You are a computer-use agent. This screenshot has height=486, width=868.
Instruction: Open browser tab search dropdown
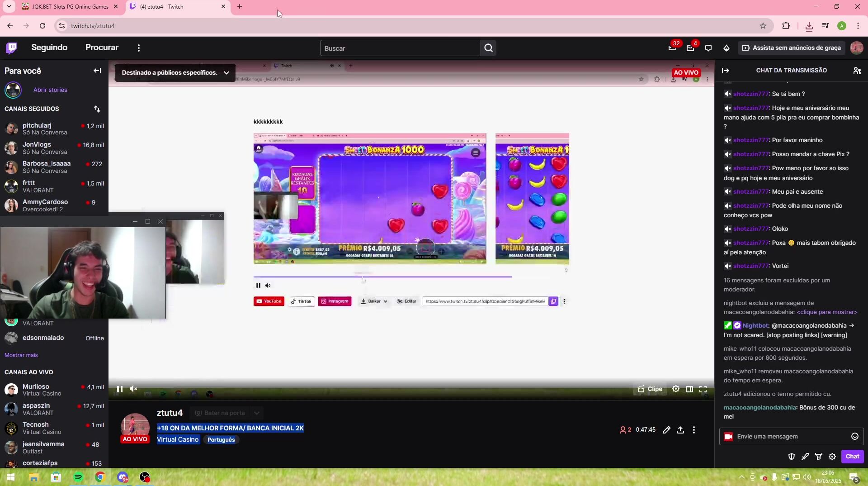(x=9, y=7)
